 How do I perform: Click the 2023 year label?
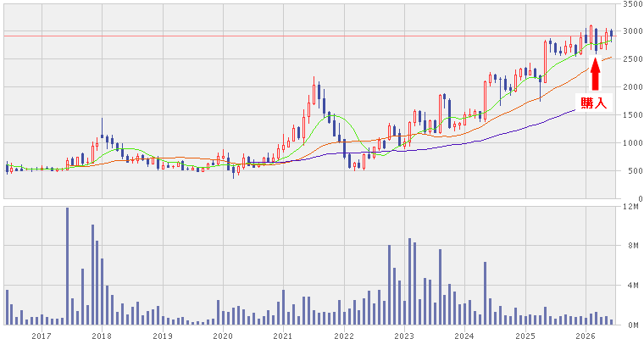404,336
